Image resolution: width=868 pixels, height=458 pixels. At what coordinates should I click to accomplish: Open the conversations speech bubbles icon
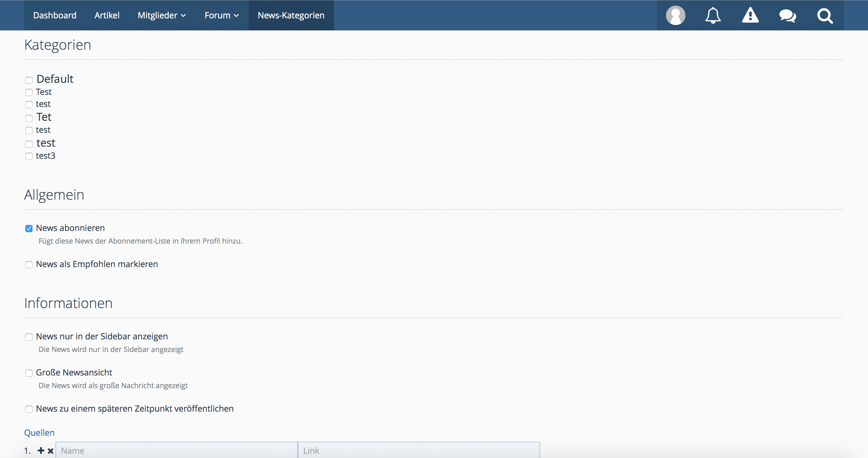coord(788,16)
